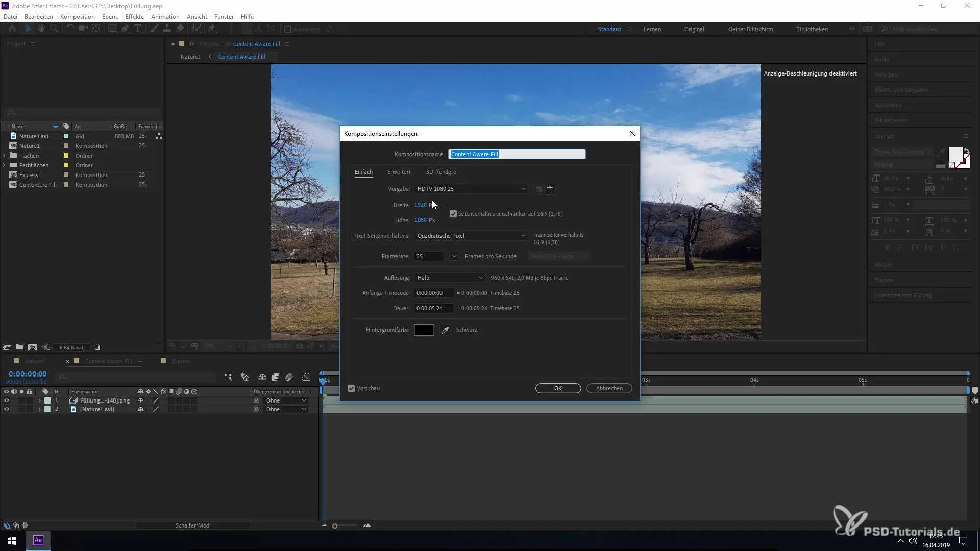Switch to Kleiner Bildschirm workspace
The image size is (980, 551).
pos(750,29)
